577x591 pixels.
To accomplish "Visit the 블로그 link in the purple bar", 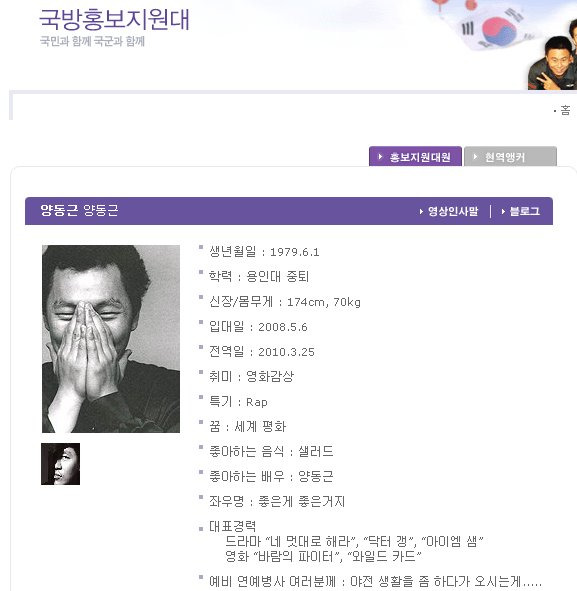I will click(x=525, y=211).
